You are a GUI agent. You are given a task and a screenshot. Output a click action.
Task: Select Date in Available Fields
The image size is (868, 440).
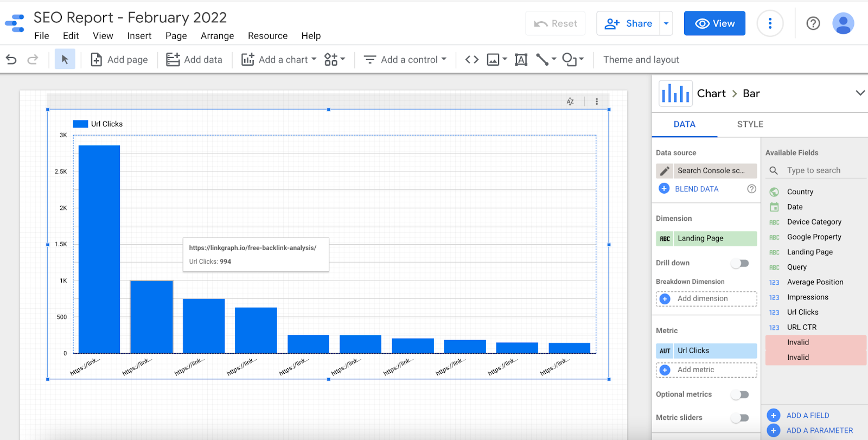pos(795,207)
